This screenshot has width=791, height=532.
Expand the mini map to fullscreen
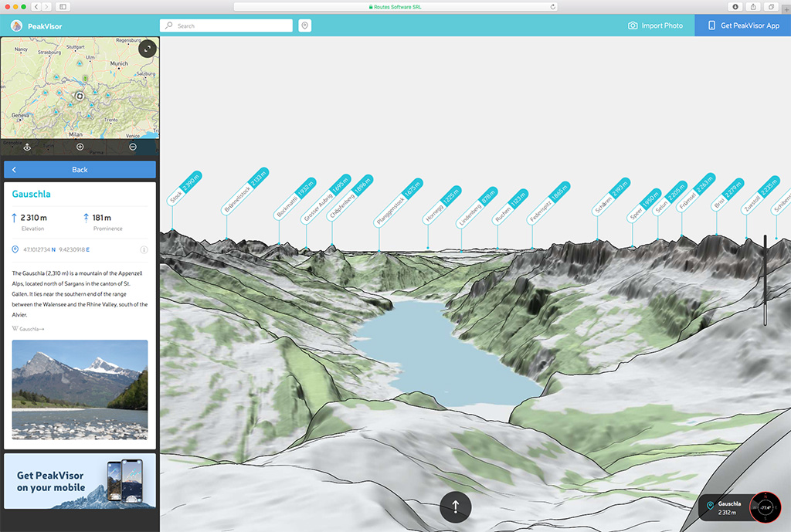tap(148, 49)
